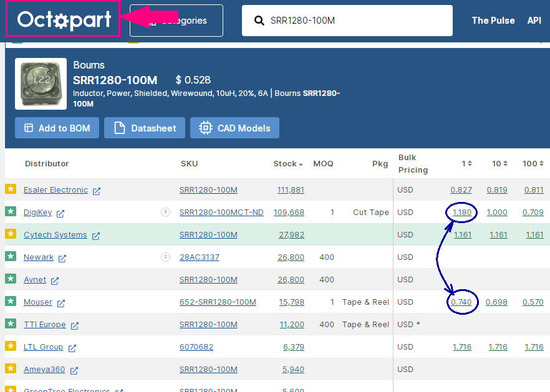Image resolution: width=550 pixels, height=392 pixels.
Task: Click the green star beside DigiKey
Action: click(11, 211)
